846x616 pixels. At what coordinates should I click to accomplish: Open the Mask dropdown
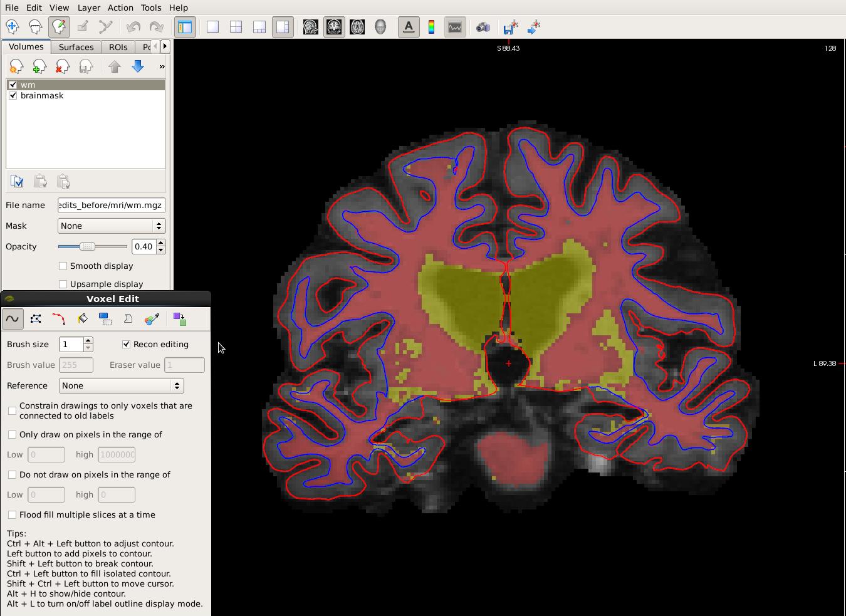[x=112, y=226]
